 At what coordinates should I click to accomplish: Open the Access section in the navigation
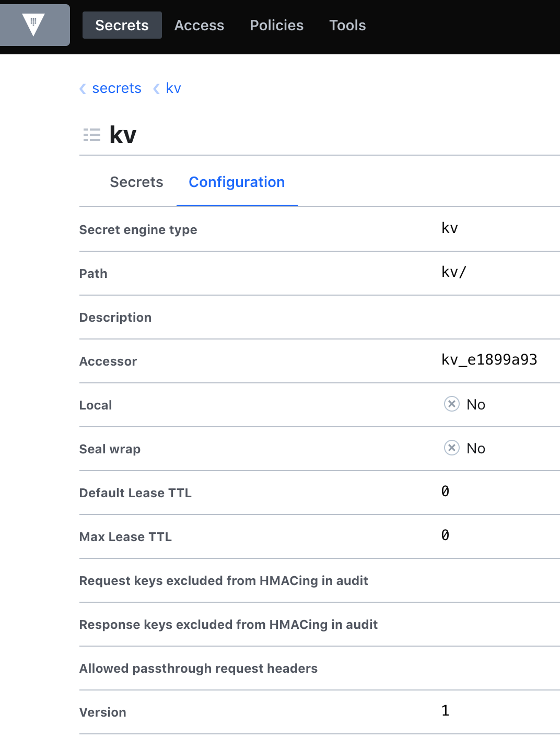click(x=199, y=25)
